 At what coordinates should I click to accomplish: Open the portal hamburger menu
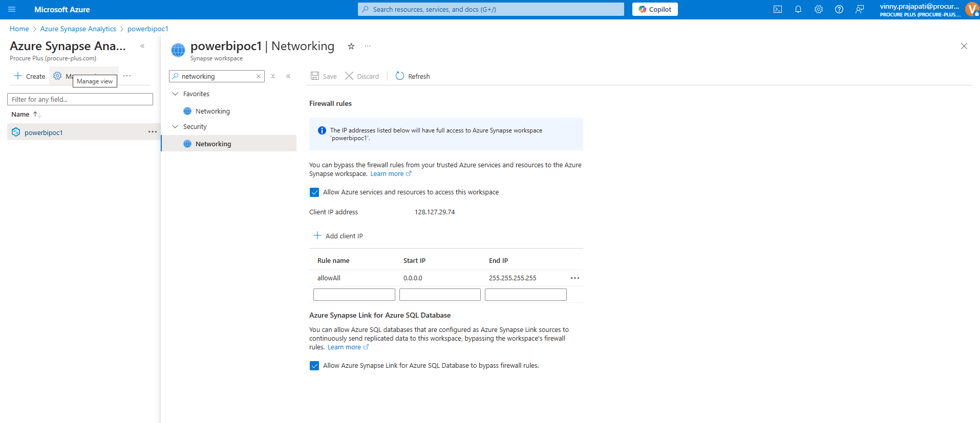[x=12, y=9]
